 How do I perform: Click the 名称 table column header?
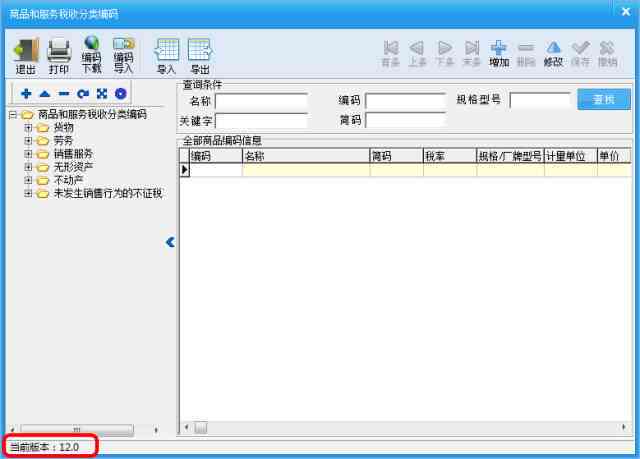click(306, 156)
